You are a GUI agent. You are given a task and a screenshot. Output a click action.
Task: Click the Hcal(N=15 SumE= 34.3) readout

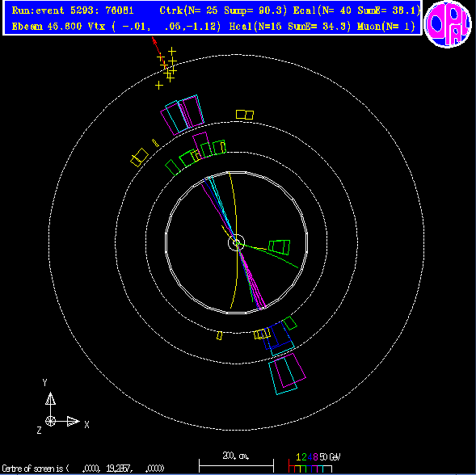pos(290,27)
